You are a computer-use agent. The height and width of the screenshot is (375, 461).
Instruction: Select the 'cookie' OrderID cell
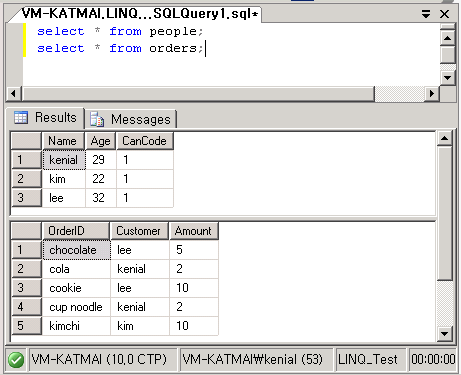pos(76,288)
